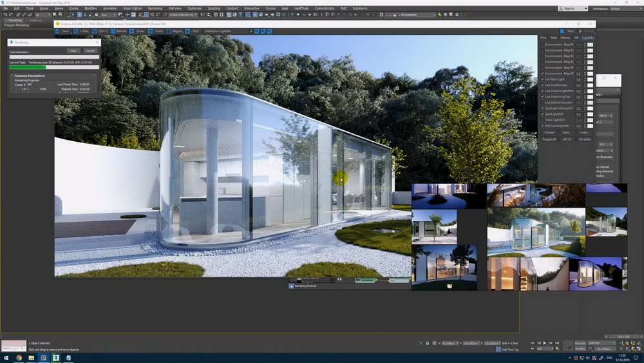Select the Select and Link chain icon

tap(18, 15)
